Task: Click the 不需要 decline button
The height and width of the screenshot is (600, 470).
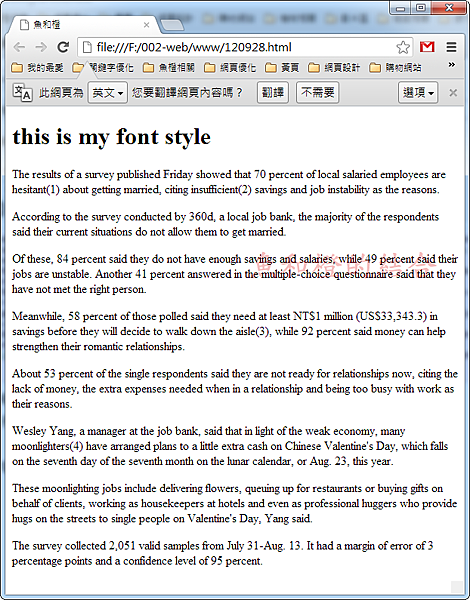Action: click(318, 93)
